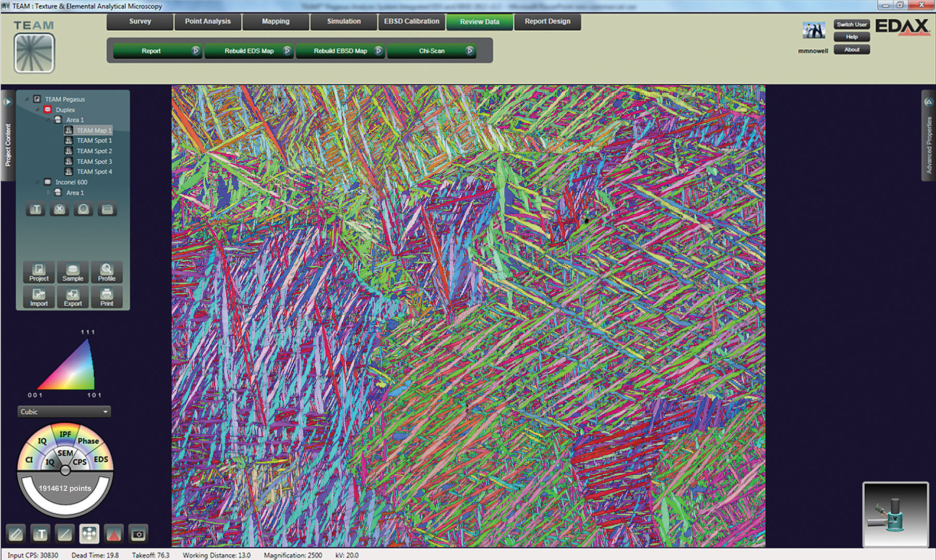This screenshot has width=936, height=560.
Task: Select TEAM Spot 3 in project tree
Action: 94,161
